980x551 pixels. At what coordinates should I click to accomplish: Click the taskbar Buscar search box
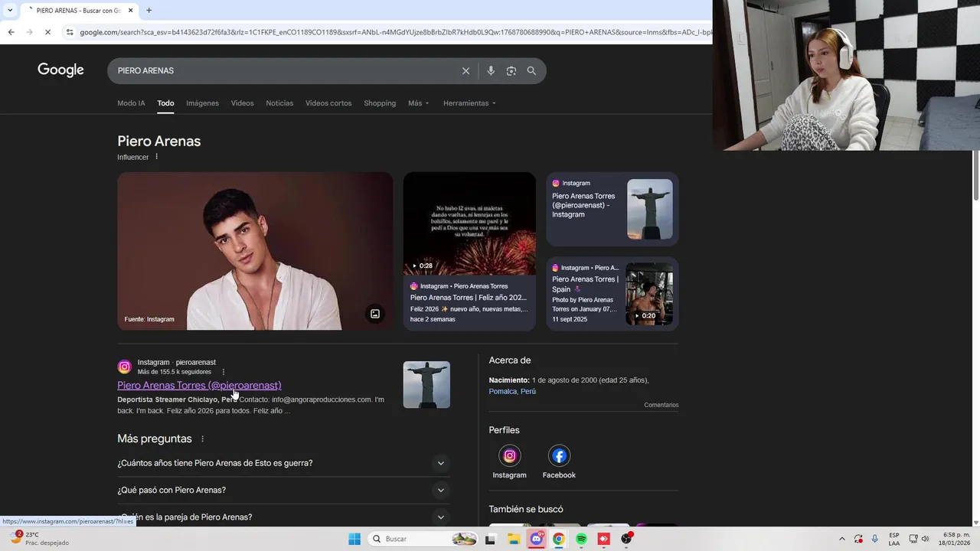click(423, 539)
